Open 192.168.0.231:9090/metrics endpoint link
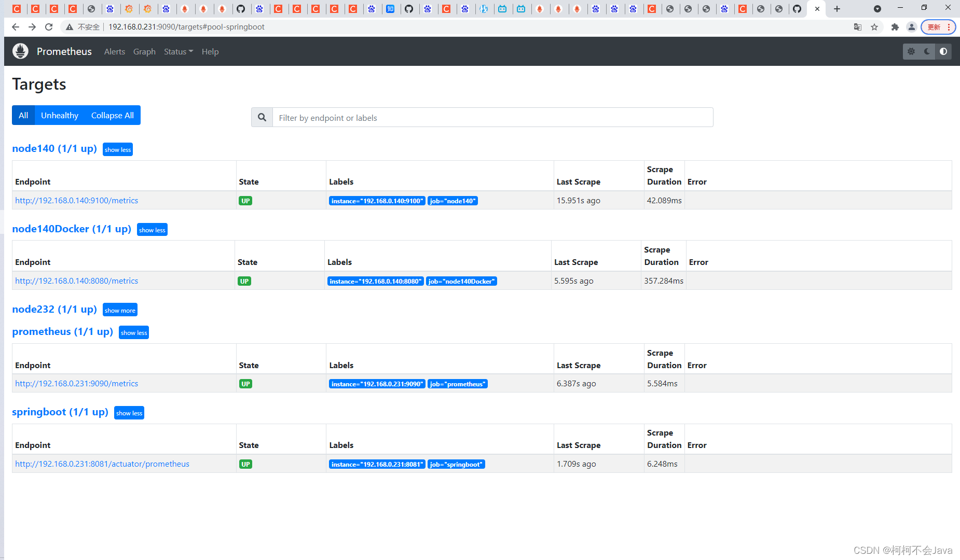This screenshot has height=560, width=960. click(77, 384)
